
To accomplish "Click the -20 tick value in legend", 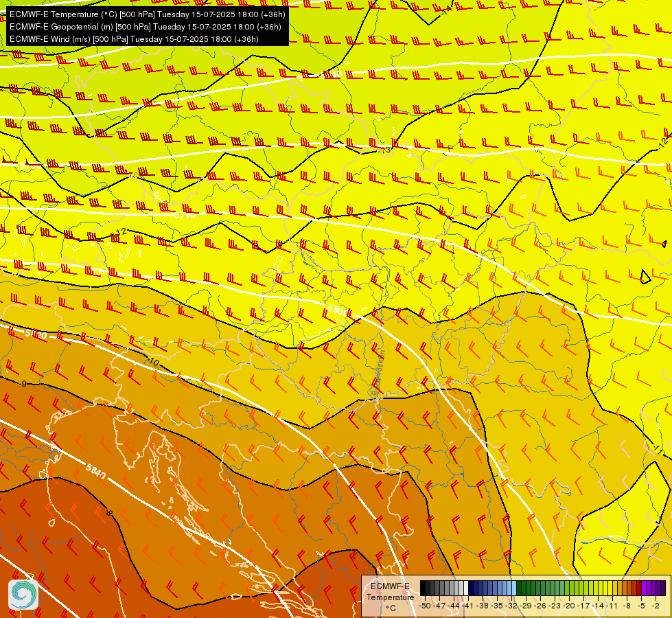I will pos(569,606).
